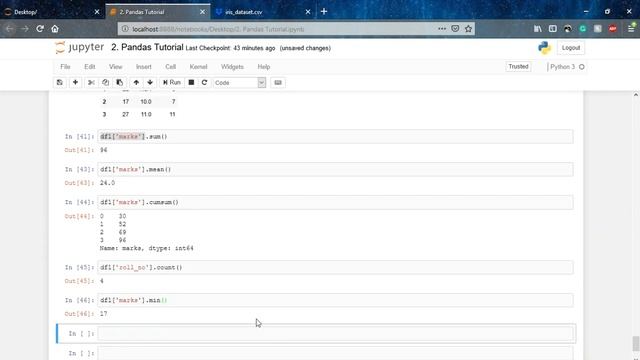Copy selected cells using the toolbar icon
The image size is (640, 360).
point(105,82)
